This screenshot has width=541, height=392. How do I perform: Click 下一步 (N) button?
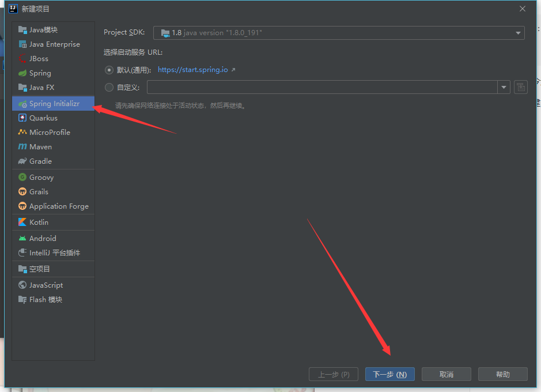pos(390,374)
